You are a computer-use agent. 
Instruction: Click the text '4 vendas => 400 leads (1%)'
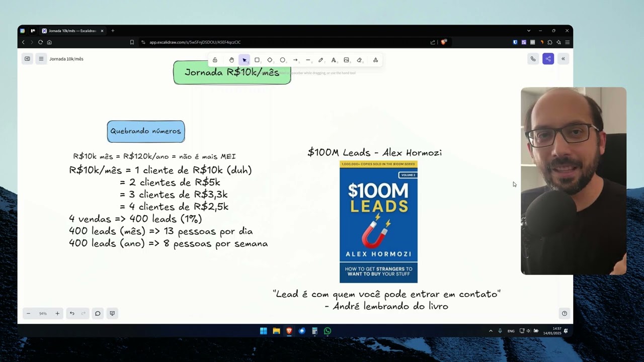click(135, 219)
